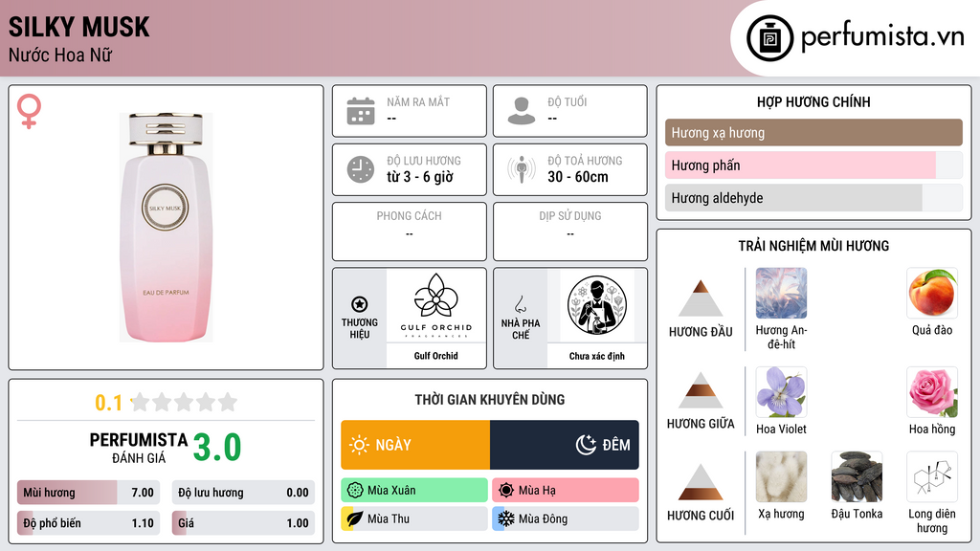980x551 pixels.
Task: Choose the Mùa Đông season bar
Action: point(566,518)
